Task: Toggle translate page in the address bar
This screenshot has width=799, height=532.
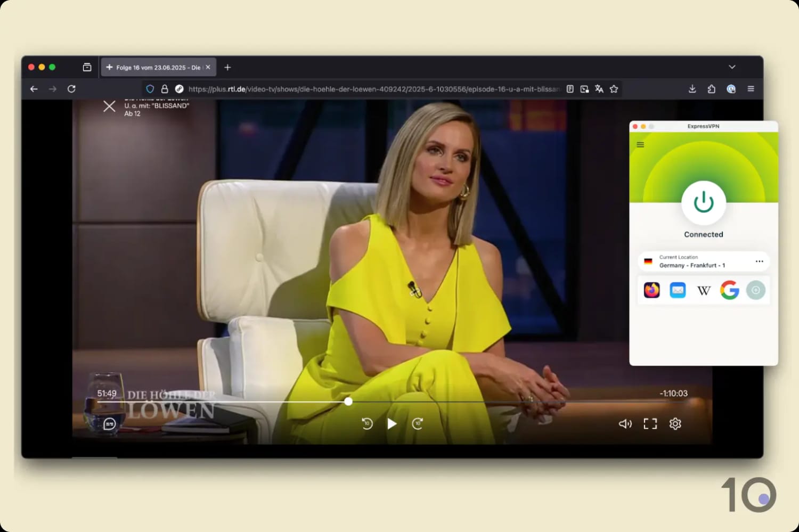Action: [599, 89]
